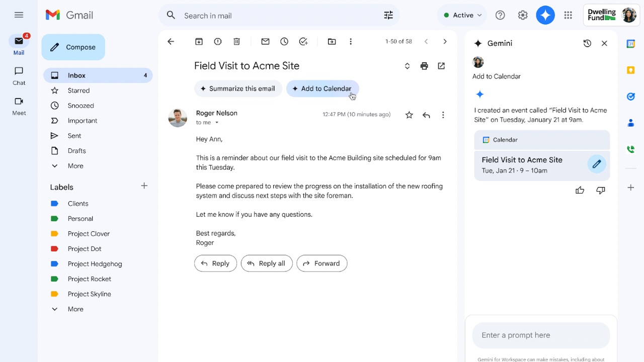Click the Search in mail field
Screen dimensions: 644x362
tap(279, 16)
